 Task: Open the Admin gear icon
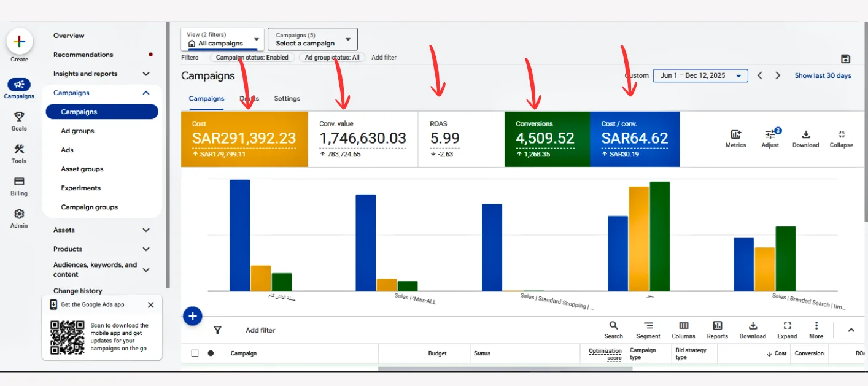pos(19,214)
